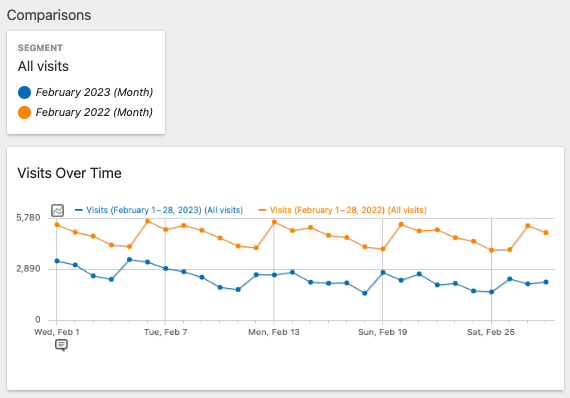Click the orange data point on Feb 25
Screen dimensions: 570x398
point(491,250)
